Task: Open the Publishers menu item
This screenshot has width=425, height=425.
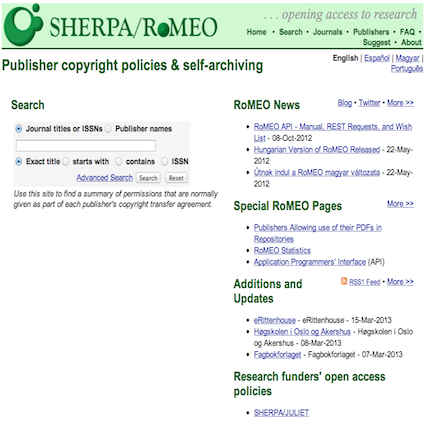Action: coord(371,32)
